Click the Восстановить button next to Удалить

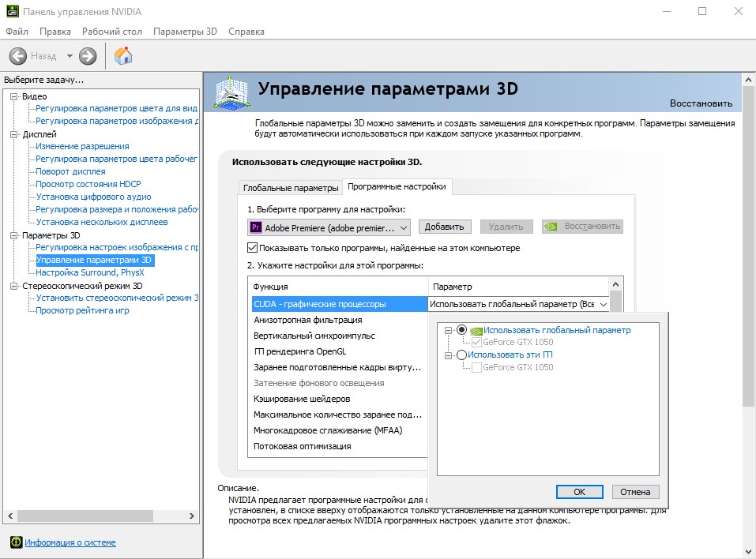click(x=582, y=227)
